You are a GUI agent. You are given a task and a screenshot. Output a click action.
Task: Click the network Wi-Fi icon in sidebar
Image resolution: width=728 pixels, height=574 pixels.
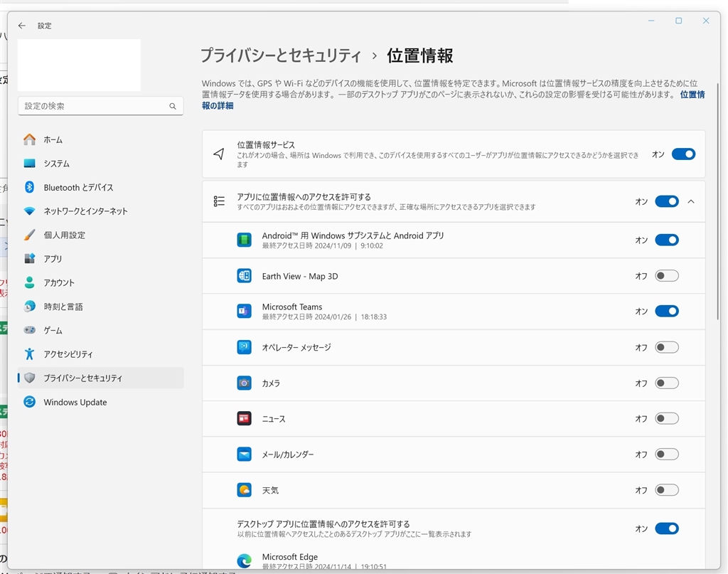(x=30, y=211)
